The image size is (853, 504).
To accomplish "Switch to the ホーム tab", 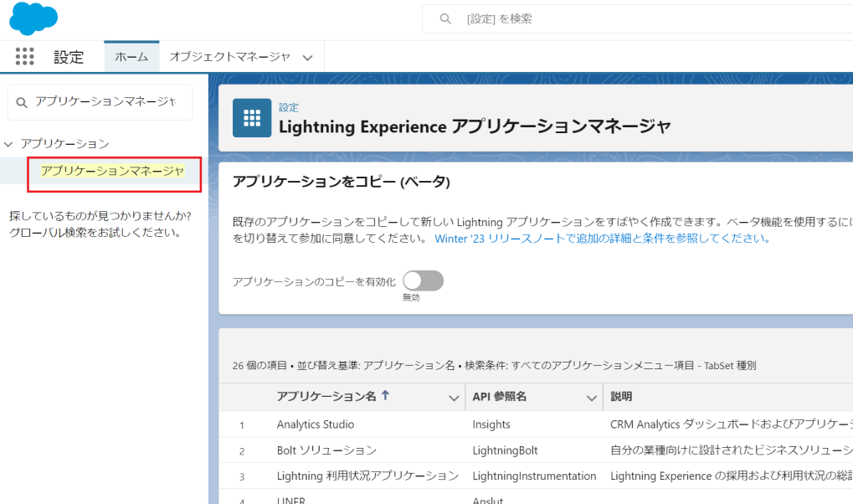I will pyautogui.click(x=131, y=57).
